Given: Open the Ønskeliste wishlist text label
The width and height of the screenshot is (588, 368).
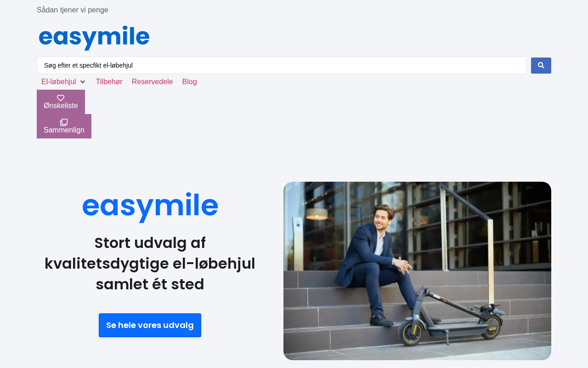Looking at the screenshot, I should coord(61,106).
